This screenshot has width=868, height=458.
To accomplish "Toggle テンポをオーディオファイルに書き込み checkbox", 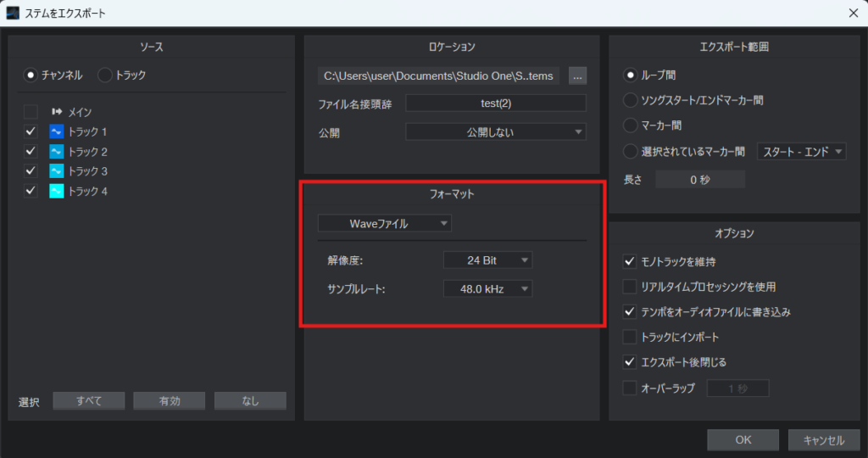I will click(x=630, y=312).
